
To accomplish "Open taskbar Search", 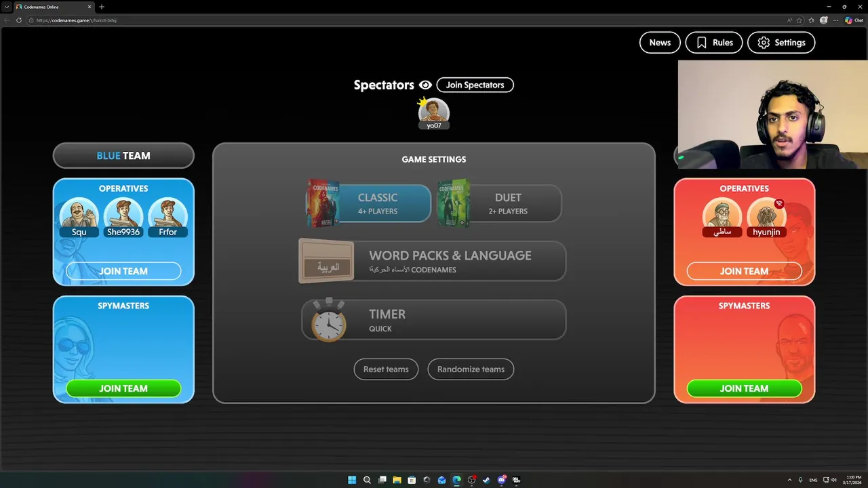I will (367, 480).
